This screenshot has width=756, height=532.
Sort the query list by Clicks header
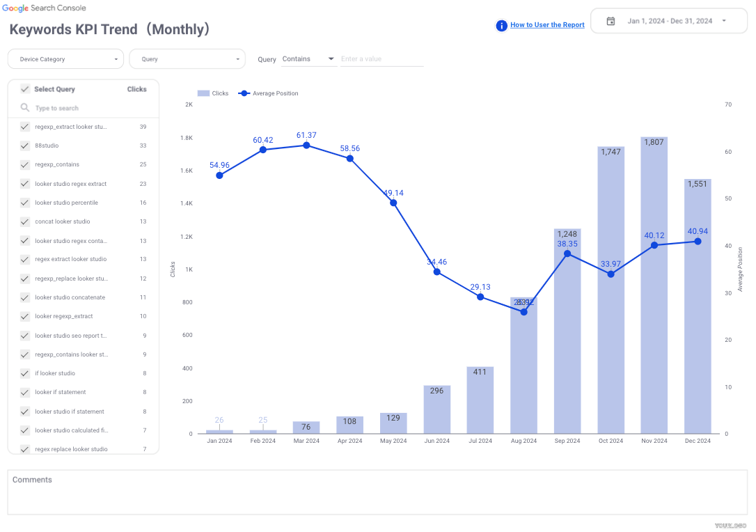[x=136, y=89]
